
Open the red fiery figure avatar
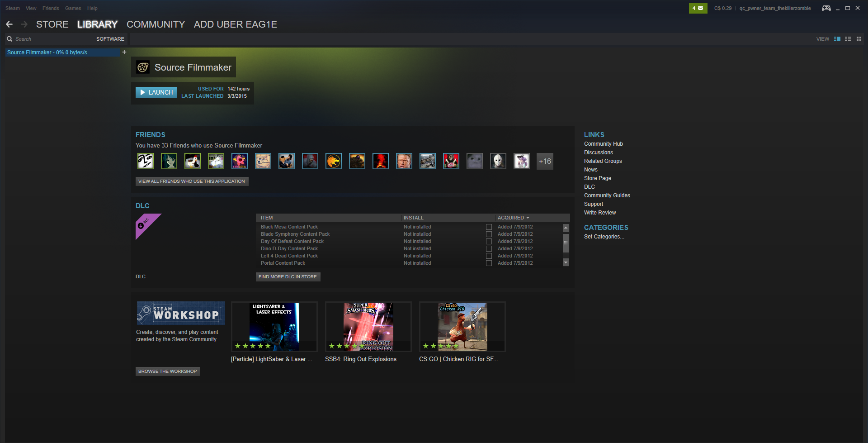tap(381, 161)
